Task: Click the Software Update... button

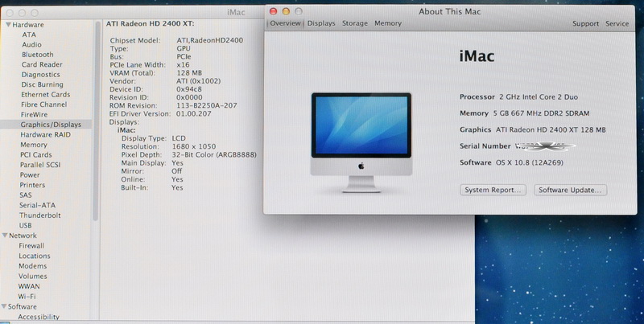Action: pyautogui.click(x=570, y=190)
